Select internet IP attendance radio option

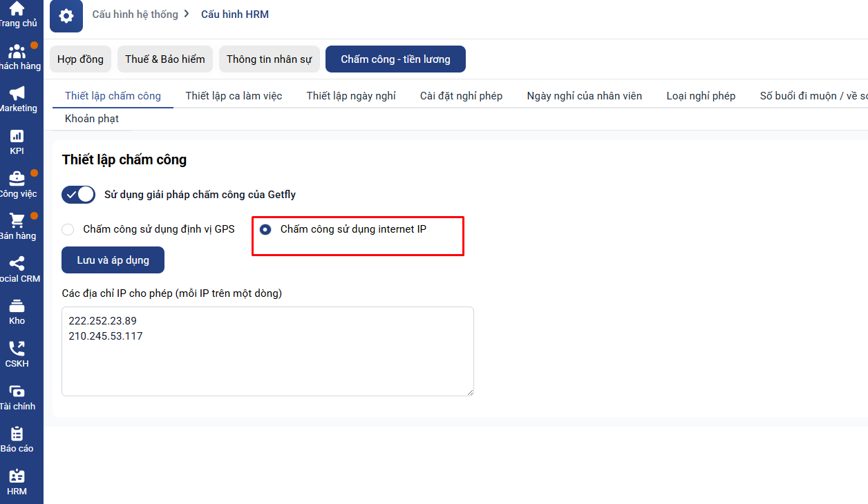tap(265, 229)
